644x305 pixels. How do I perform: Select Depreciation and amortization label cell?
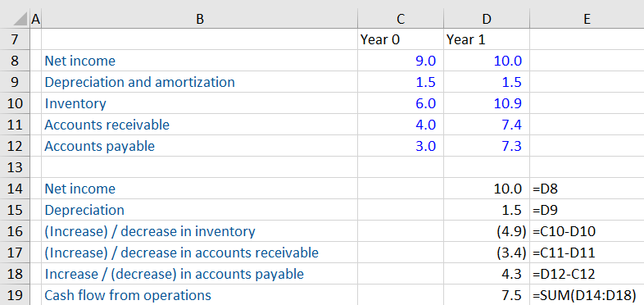200,82
